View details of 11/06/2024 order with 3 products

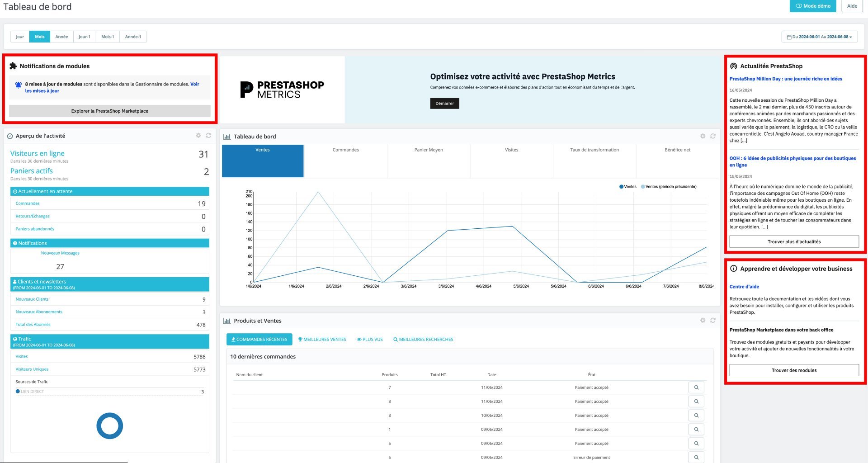(696, 402)
